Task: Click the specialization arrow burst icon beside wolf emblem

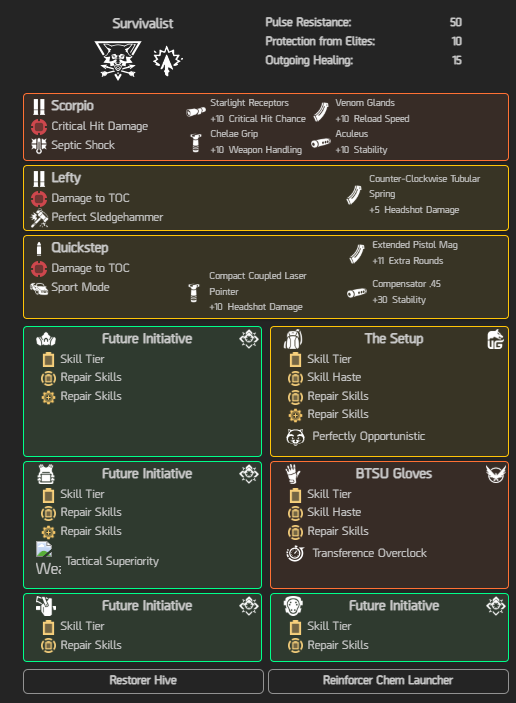Action: [168, 61]
